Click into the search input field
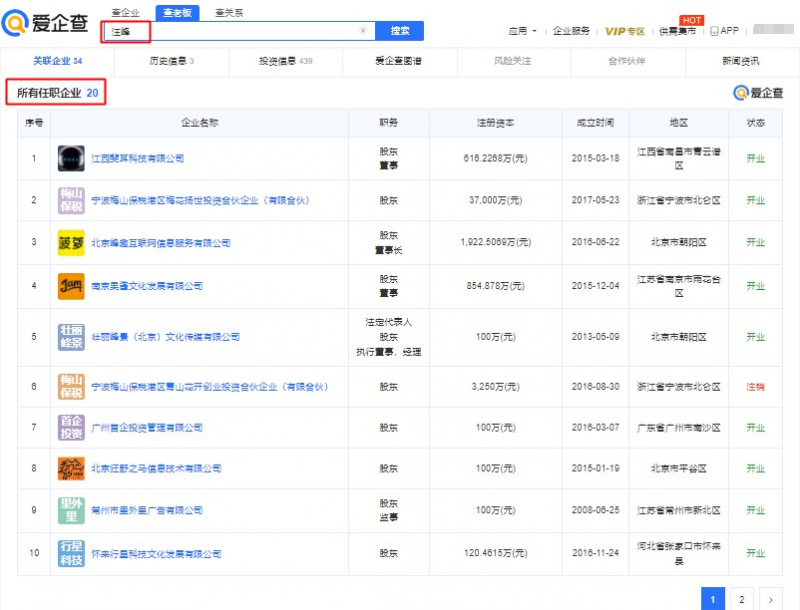The height and width of the screenshot is (610, 800). (240, 31)
